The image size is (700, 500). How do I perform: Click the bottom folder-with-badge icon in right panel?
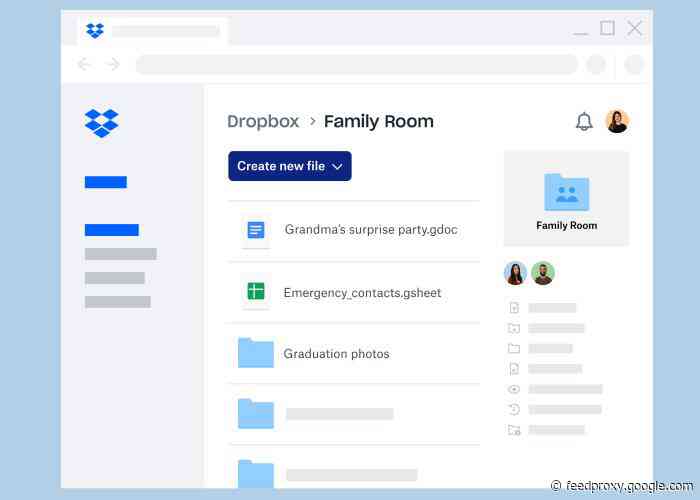(514, 430)
